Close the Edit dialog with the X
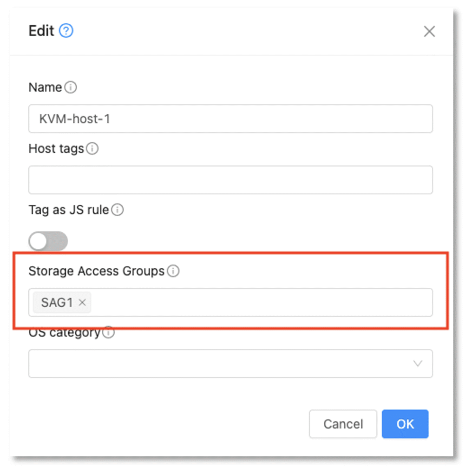Screen dimensions: 472x476 pos(429,32)
